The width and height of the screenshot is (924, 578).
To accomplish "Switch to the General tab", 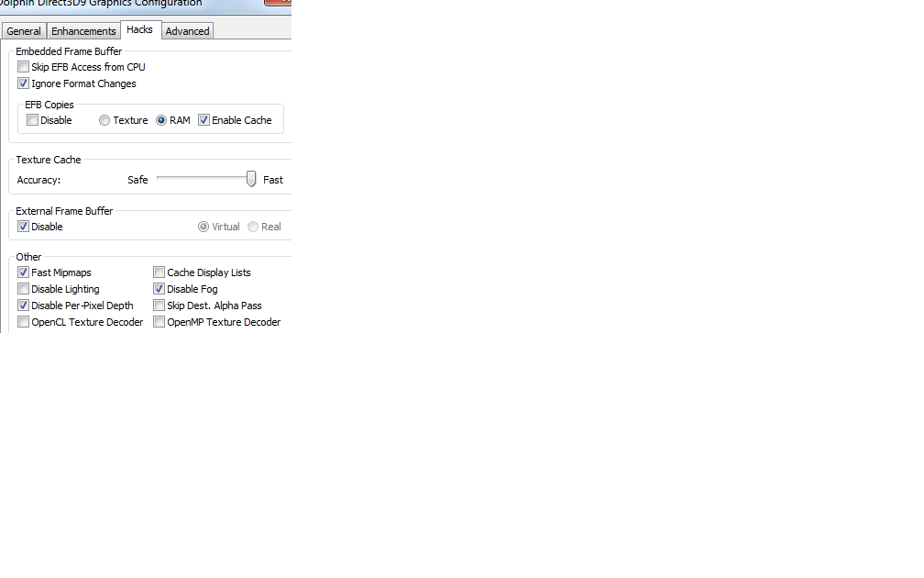I will click(24, 31).
